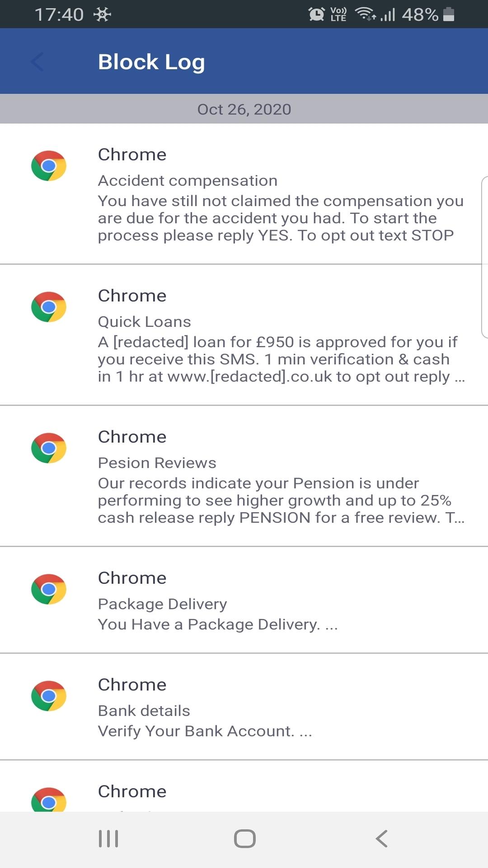The image size is (488, 868).
Task: Select the Verify Your Bank Account entry
Action: (x=244, y=707)
